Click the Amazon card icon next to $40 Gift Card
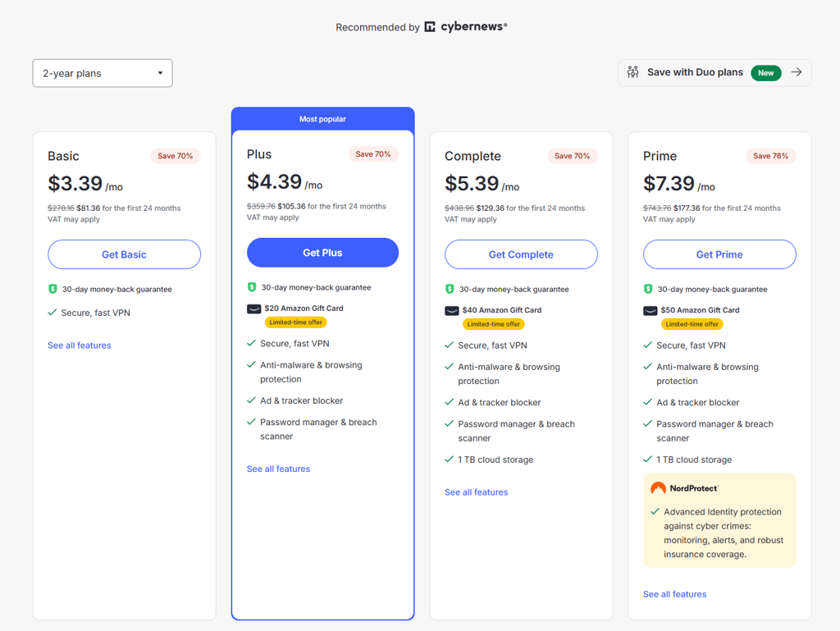840x631 pixels. 452,311
